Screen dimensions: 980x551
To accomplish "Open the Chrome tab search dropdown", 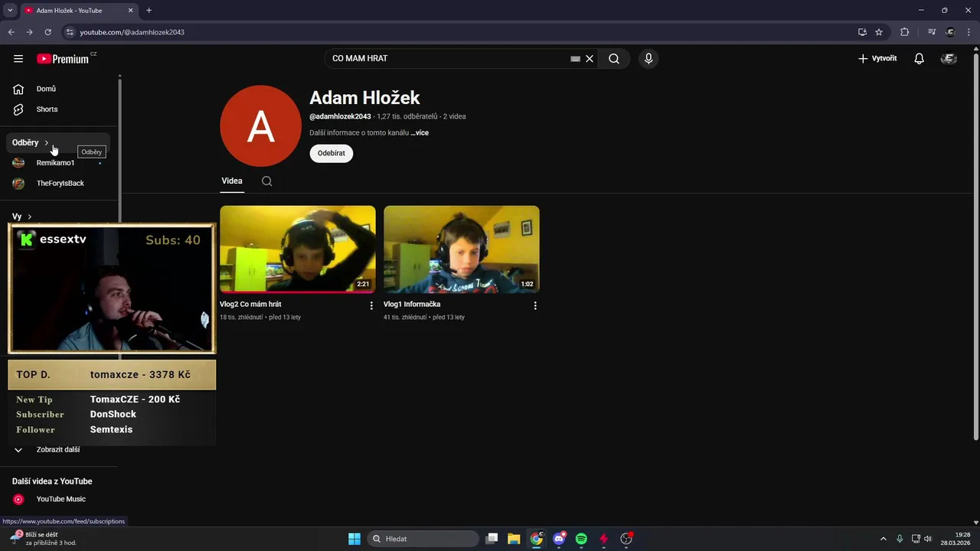I will pyautogui.click(x=10, y=11).
